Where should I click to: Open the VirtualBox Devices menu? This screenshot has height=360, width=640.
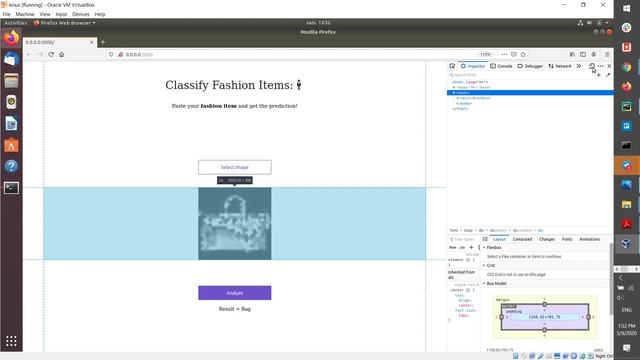tap(81, 14)
